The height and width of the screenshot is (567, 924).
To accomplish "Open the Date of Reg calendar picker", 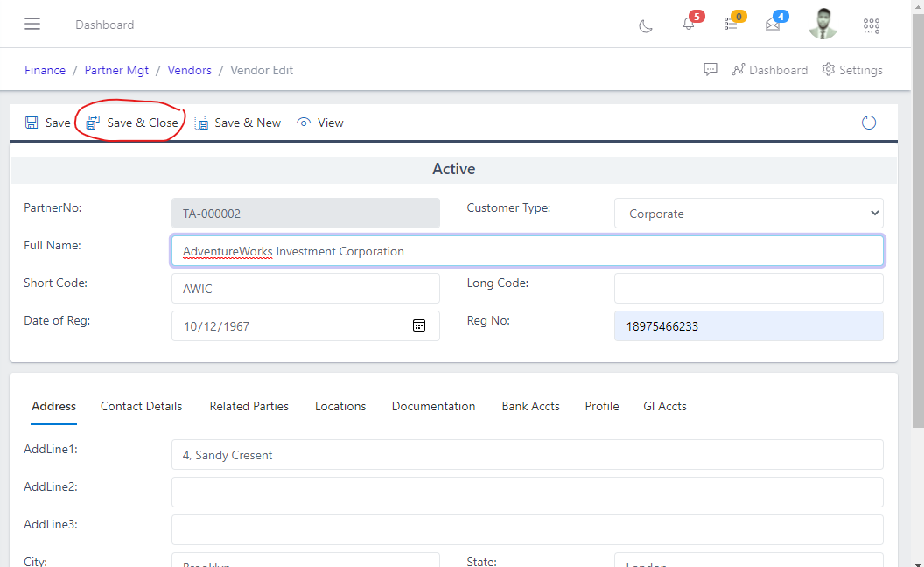I will 419,325.
